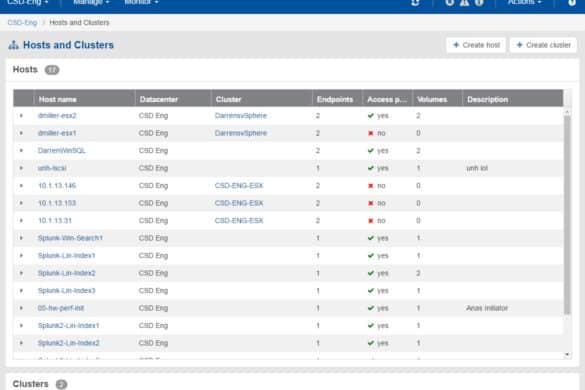Sort by Volumes column header
This screenshot has width=585, height=390.
point(437,100)
